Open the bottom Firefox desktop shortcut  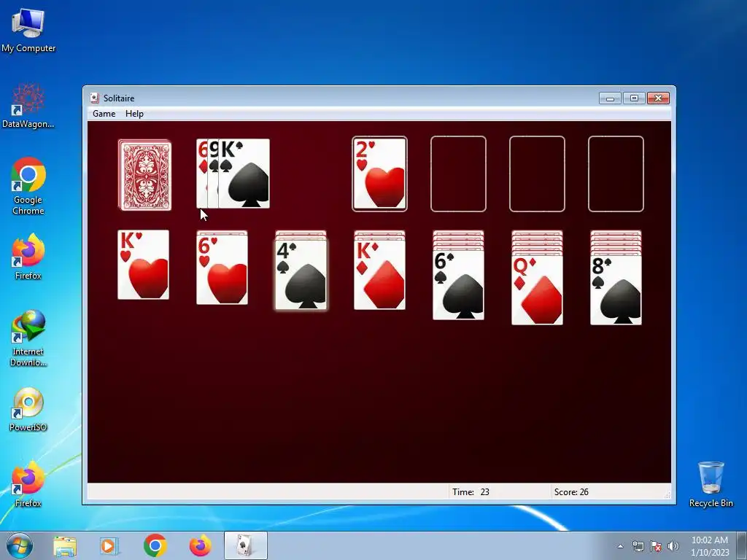pyautogui.click(x=28, y=484)
